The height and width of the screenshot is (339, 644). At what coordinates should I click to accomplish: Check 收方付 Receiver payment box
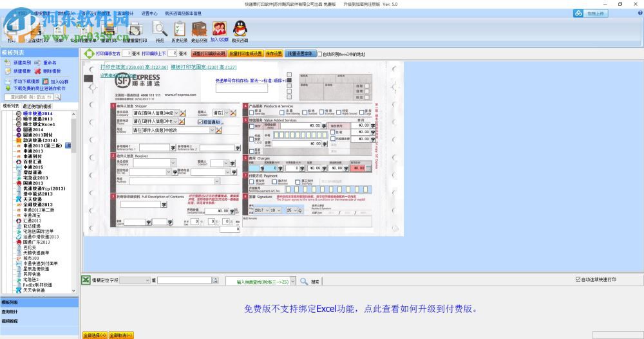274,181
